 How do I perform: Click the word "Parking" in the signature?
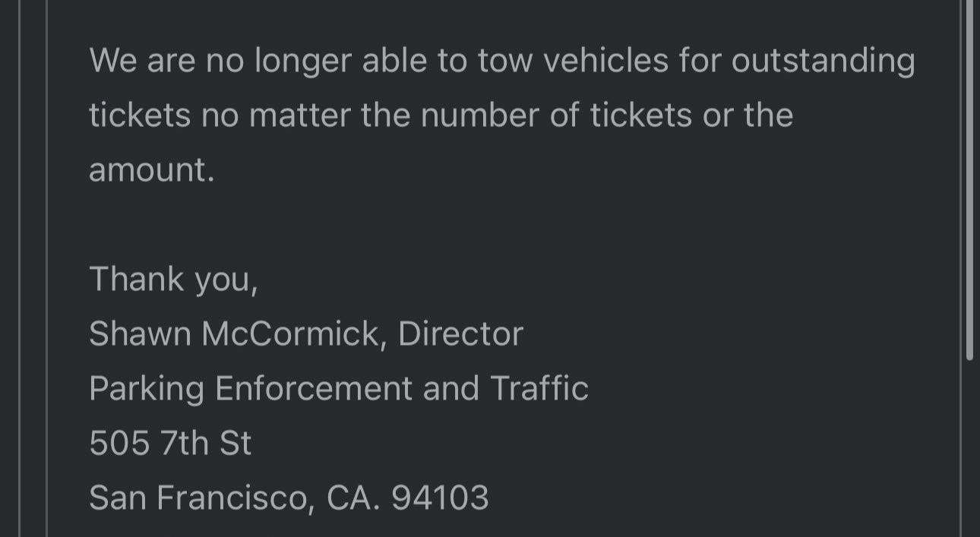pyautogui.click(x=147, y=389)
